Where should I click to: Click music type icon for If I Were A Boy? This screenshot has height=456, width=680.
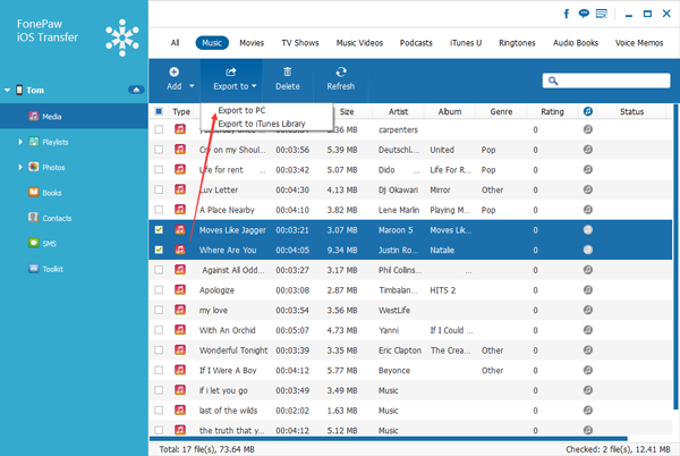click(180, 370)
